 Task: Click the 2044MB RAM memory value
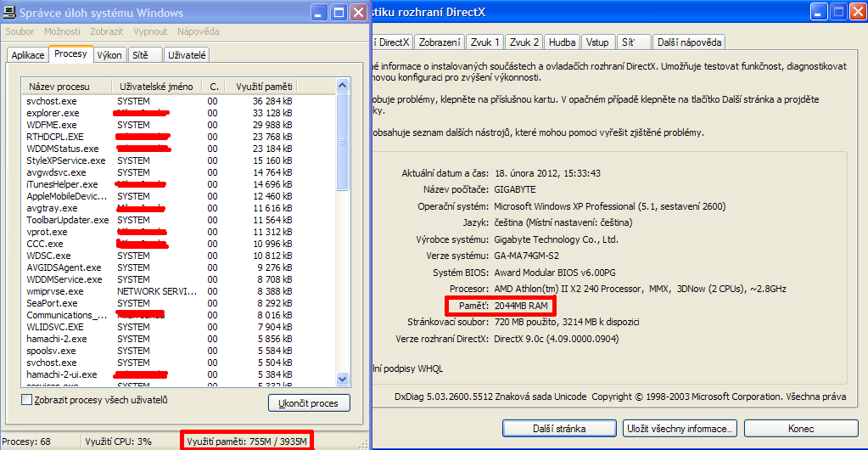tap(522, 306)
